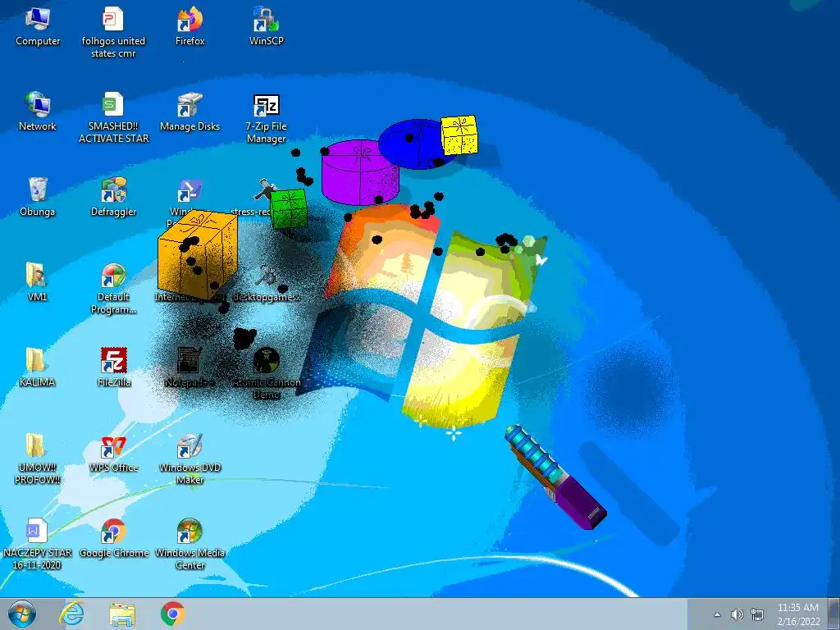This screenshot has width=840, height=630.
Task: Open Windows Media Center shortcut
Action: pyautogui.click(x=190, y=544)
